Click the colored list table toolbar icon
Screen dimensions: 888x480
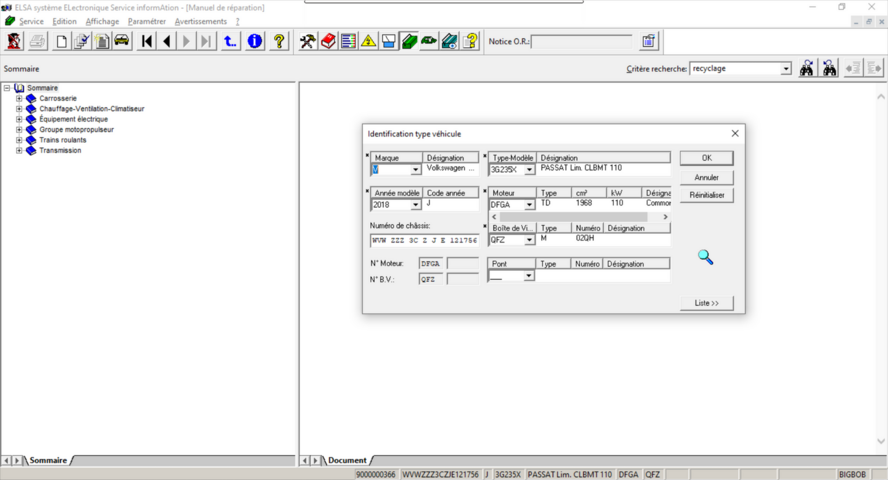click(x=348, y=41)
